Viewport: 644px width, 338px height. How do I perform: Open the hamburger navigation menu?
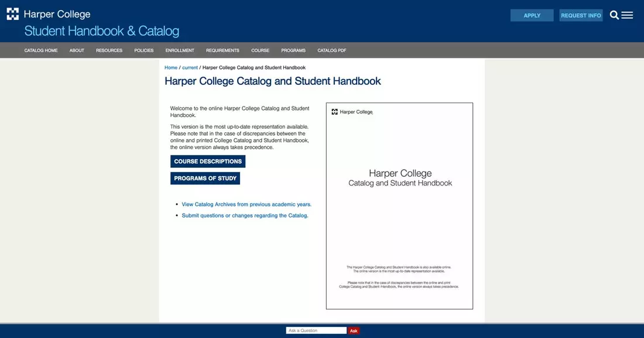coord(628,15)
